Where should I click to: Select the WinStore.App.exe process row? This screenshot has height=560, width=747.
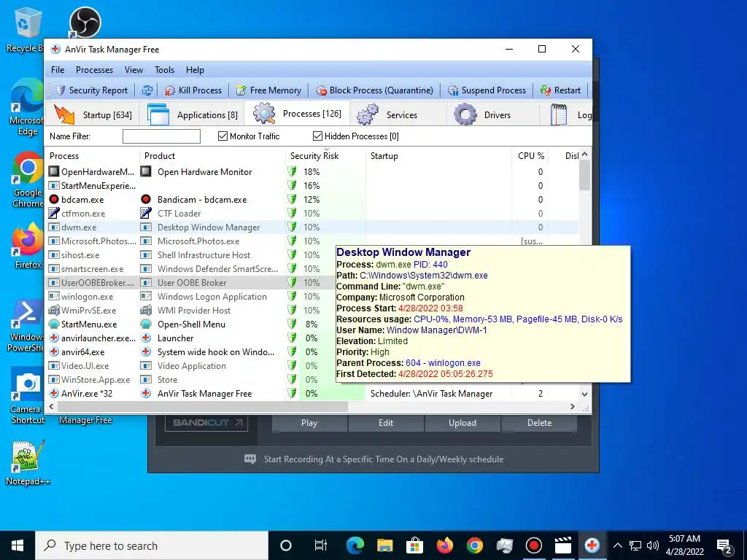(x=190, y=379)
